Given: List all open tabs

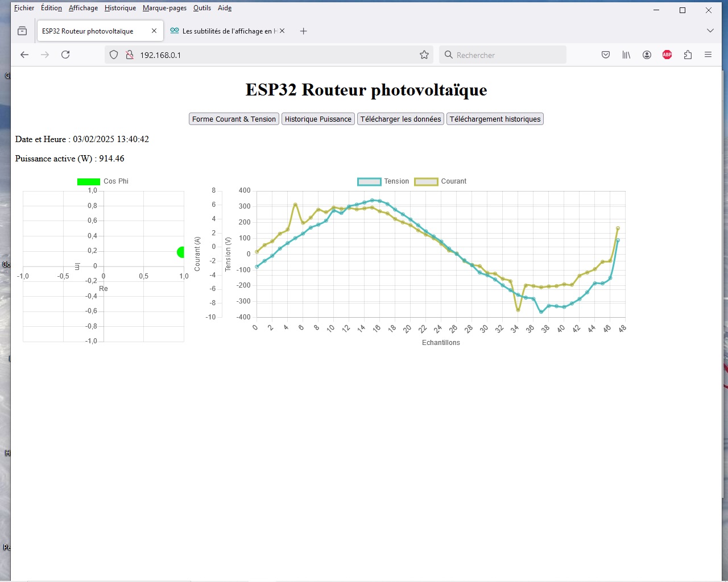Looking at the screenshot, I should coord(710,31).
